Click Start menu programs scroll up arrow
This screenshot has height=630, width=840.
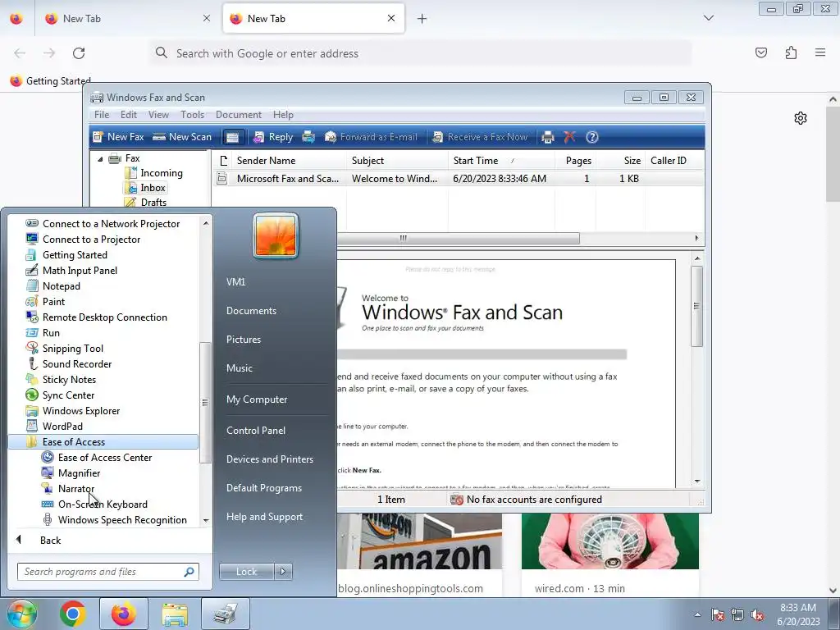click(206, 223)
